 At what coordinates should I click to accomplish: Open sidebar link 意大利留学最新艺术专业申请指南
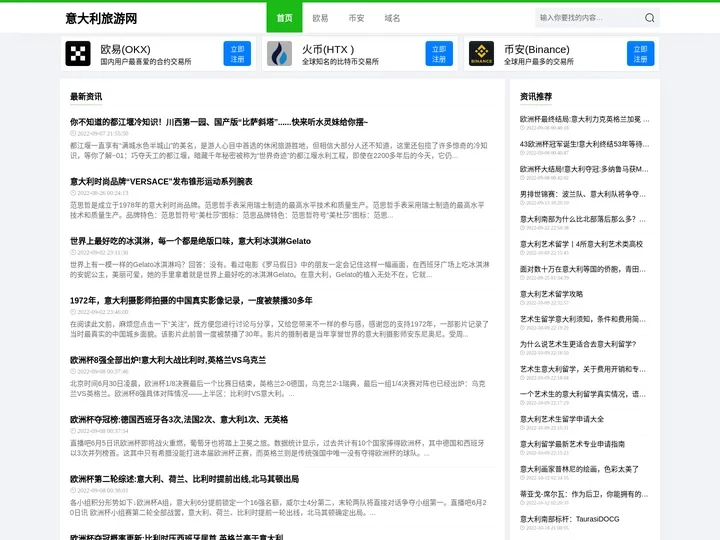tap(572, 444)
